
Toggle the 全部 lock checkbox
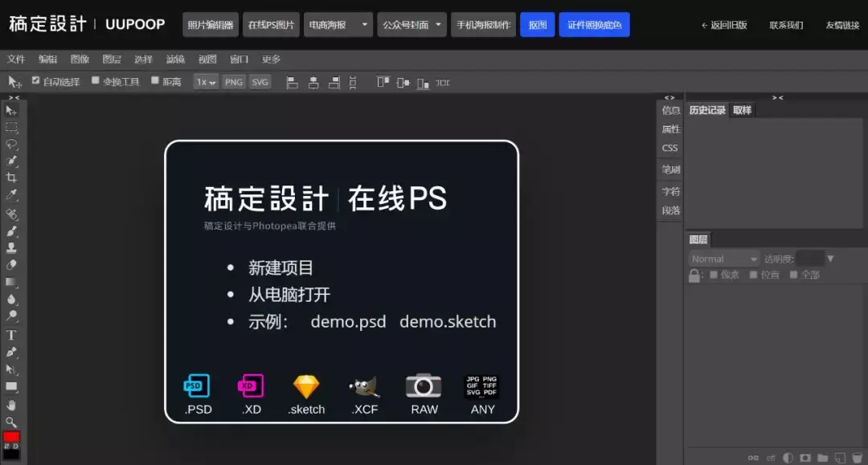click(x=793, y=274)
